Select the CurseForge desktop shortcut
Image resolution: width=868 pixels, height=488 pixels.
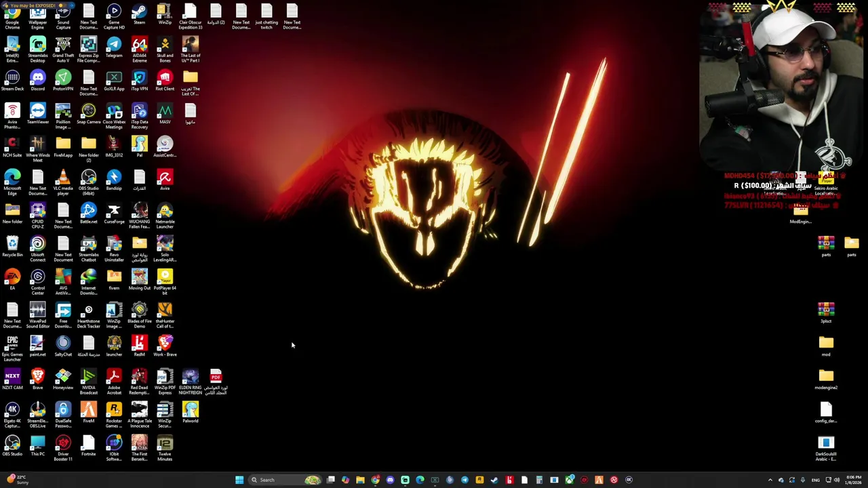114,213
